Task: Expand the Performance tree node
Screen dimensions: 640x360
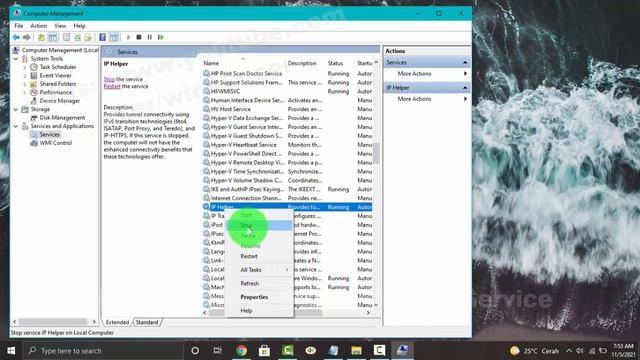Action: [24, 93]
